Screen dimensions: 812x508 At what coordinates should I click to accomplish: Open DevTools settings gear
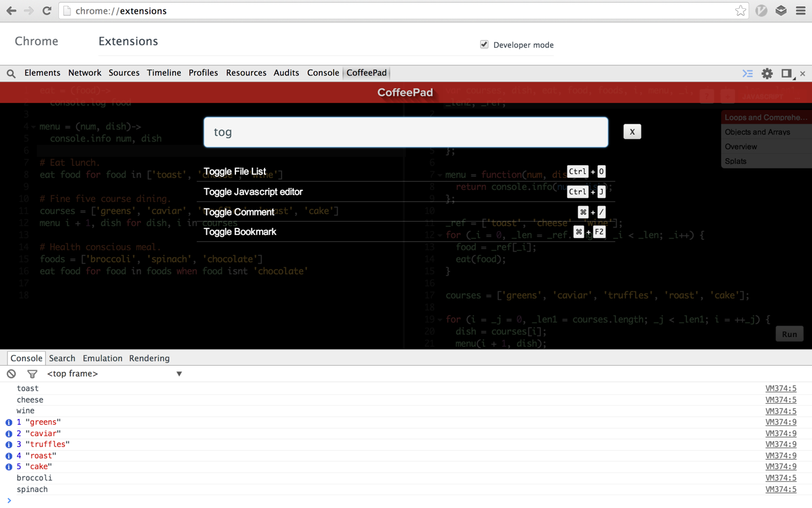coord(767,74)
